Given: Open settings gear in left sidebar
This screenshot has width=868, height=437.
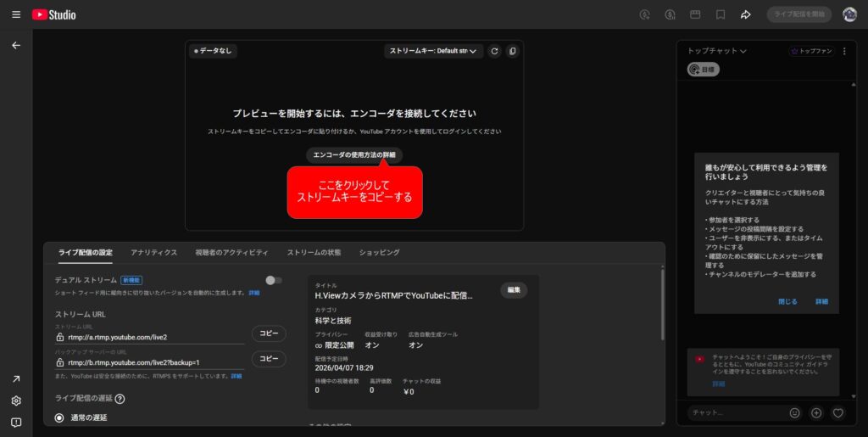Looking at the screenshot, I should (16, 401).
